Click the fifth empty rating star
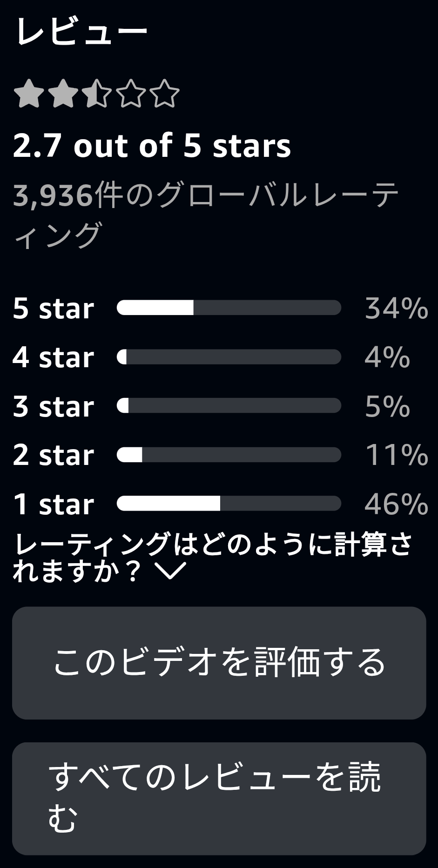 tap(165, 94)
